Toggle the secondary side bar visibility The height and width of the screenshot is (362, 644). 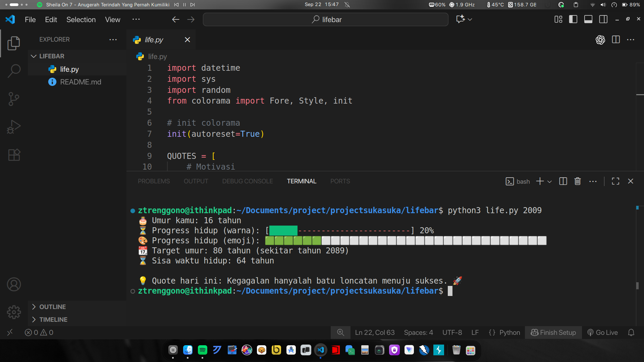pyautogui.click(x=603, y=19)
